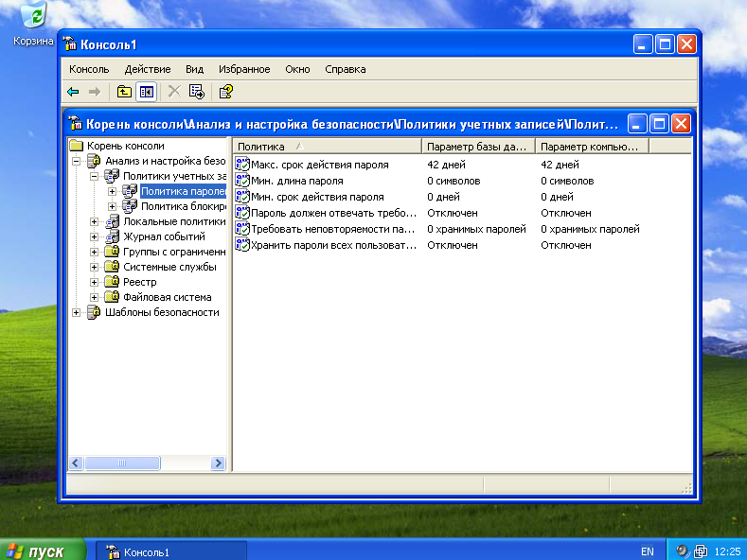This screenshot has width=747, height=560.
Task: Select Макс. срок действия пароля text
Action: [320, 165]
